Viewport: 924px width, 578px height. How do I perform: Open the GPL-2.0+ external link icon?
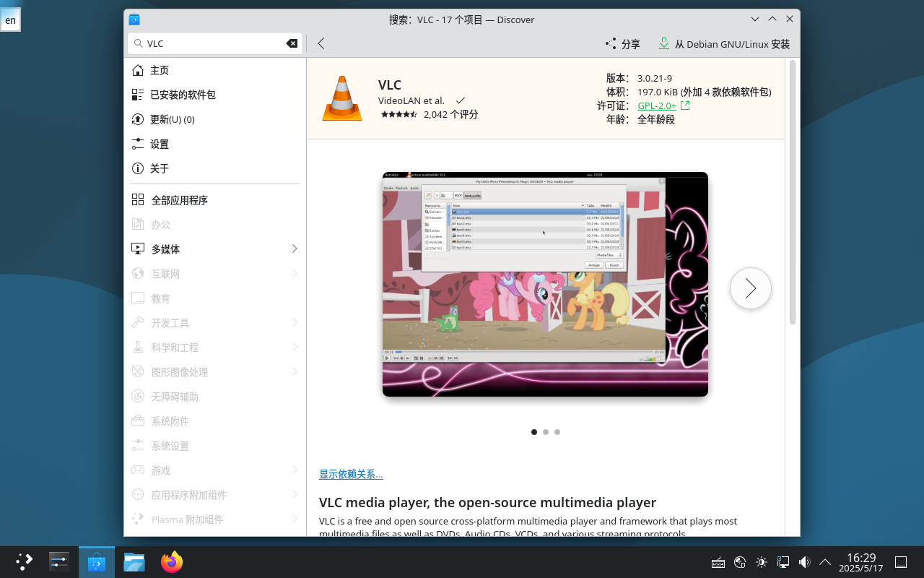pyautogui.click(x=685, y=105)
